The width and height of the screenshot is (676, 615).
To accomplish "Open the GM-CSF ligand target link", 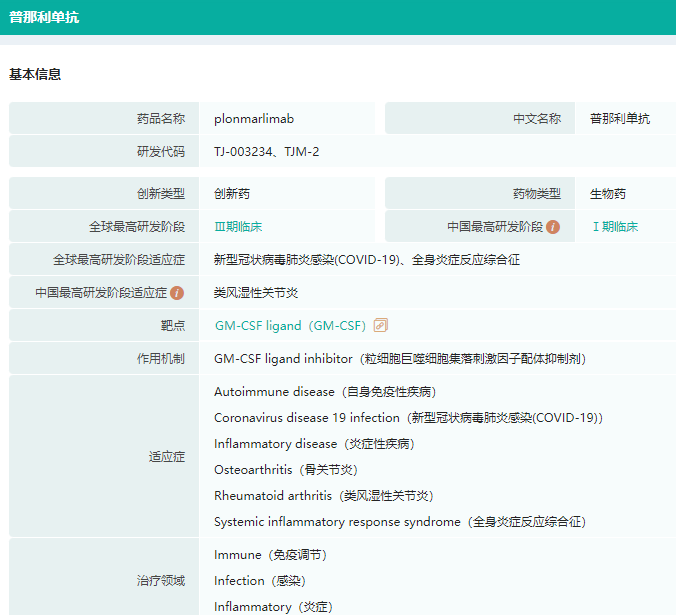I will point(290,326).
